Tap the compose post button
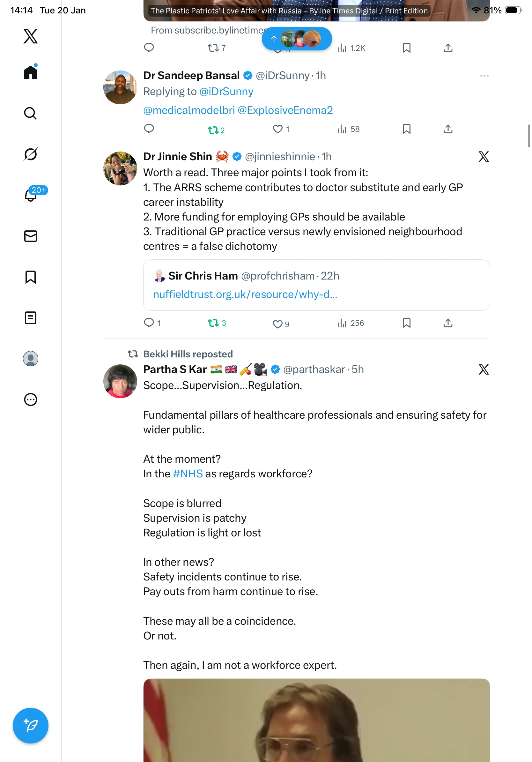The image size is (532, 762). pyautogui.click(x=31, y=726)
